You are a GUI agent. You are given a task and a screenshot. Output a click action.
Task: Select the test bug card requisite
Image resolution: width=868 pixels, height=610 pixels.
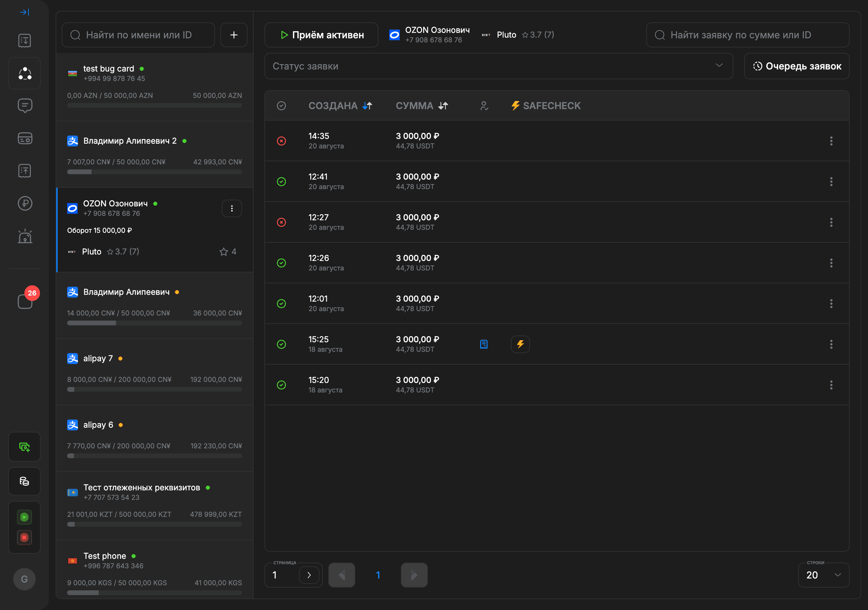[155, 87]
